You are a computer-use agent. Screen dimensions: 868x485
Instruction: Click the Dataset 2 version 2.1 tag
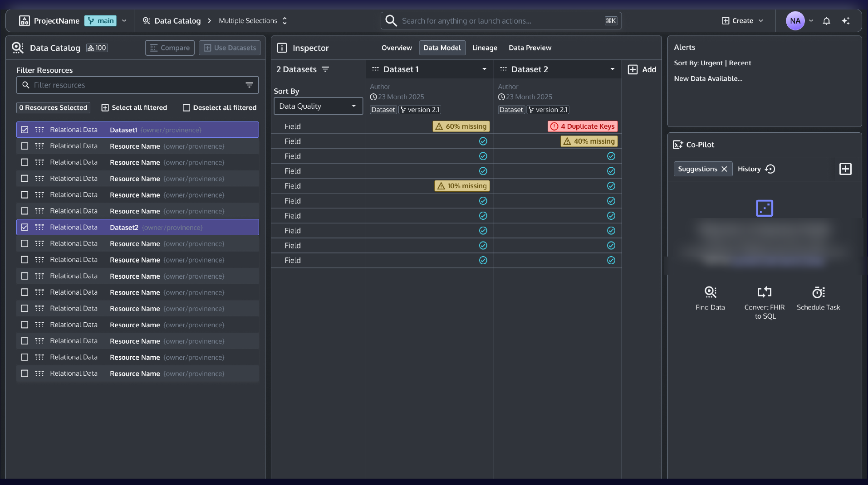coord(548,110)
